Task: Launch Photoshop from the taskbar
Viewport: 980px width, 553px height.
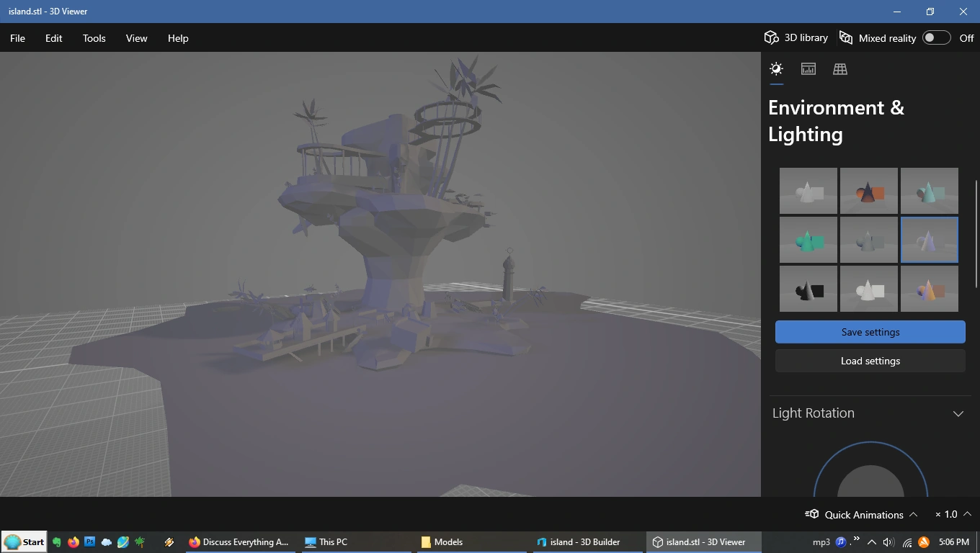Action: point(89,541)
